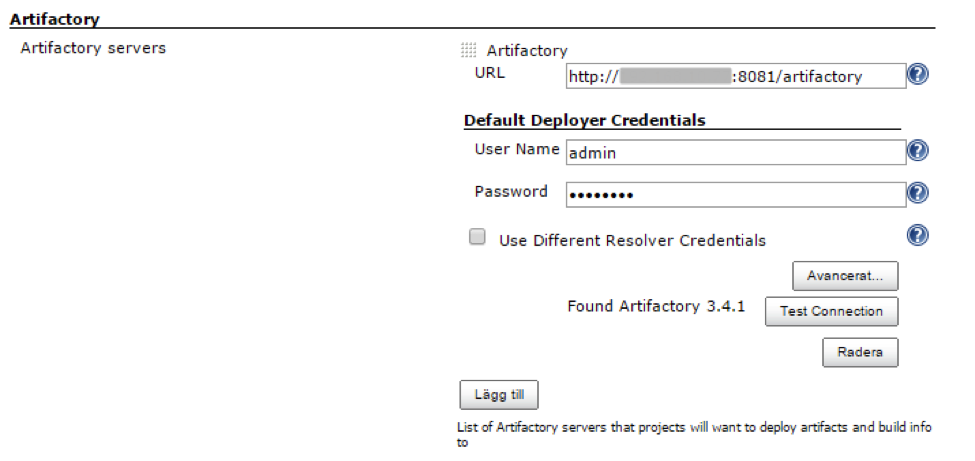This screenshot has width=975, height=461.
Task: Show help for the Password field
Action: coord(917,193)
